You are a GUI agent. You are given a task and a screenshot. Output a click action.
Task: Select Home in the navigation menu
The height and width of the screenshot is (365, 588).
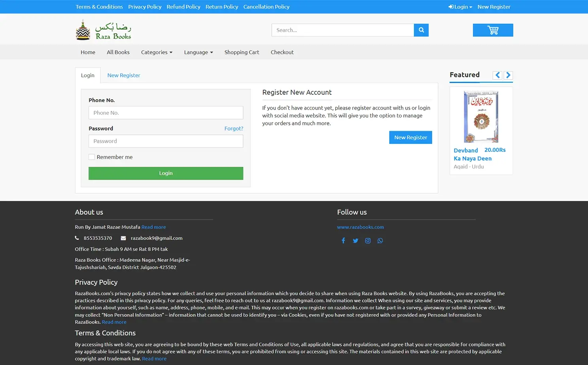click(x=88, y=52)
